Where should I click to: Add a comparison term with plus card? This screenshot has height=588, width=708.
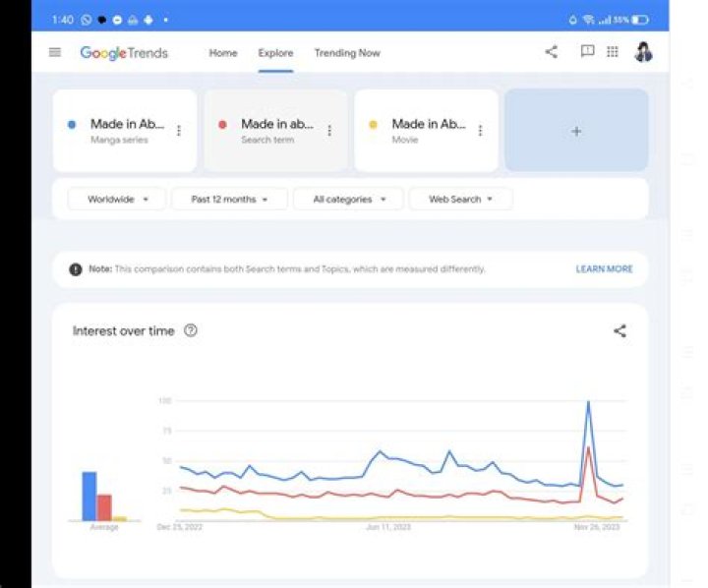click(x=576, y=131)
